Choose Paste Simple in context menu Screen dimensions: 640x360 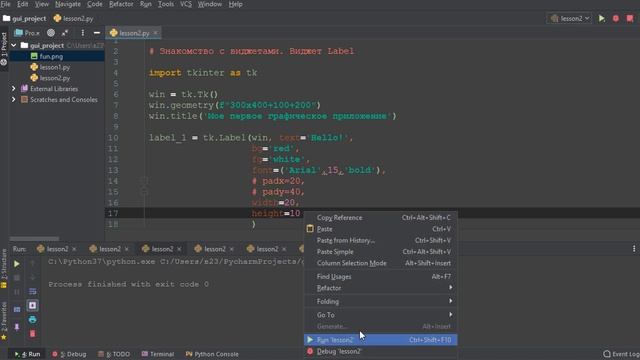380,252
